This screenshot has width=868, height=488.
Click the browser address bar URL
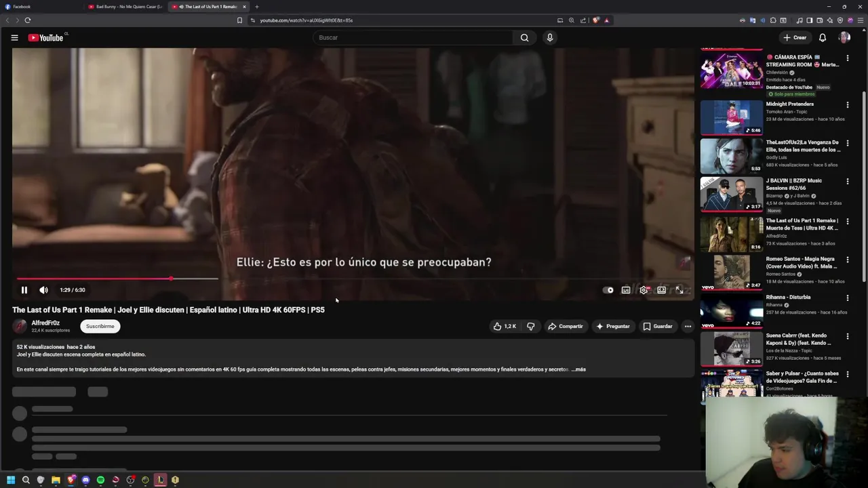(307, 20)
